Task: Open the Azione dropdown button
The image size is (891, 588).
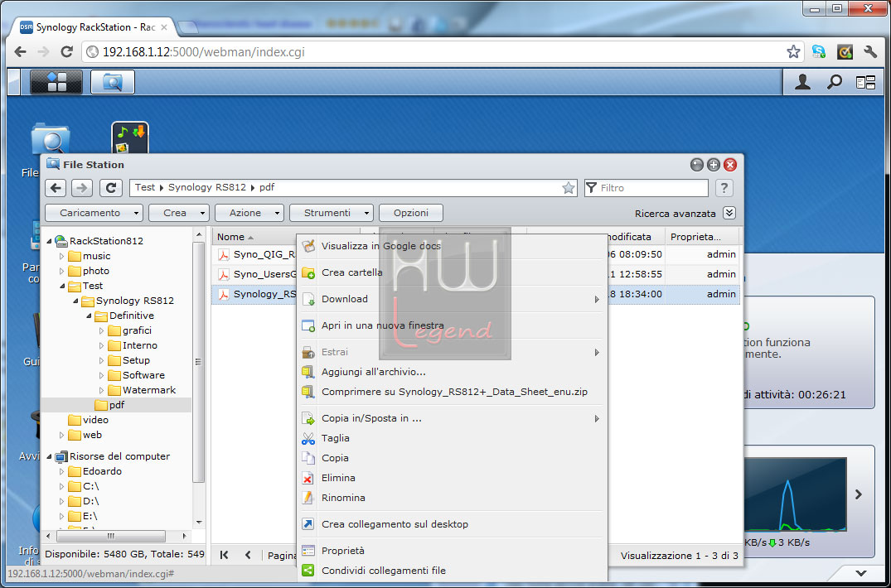Action: pos(249,213)
